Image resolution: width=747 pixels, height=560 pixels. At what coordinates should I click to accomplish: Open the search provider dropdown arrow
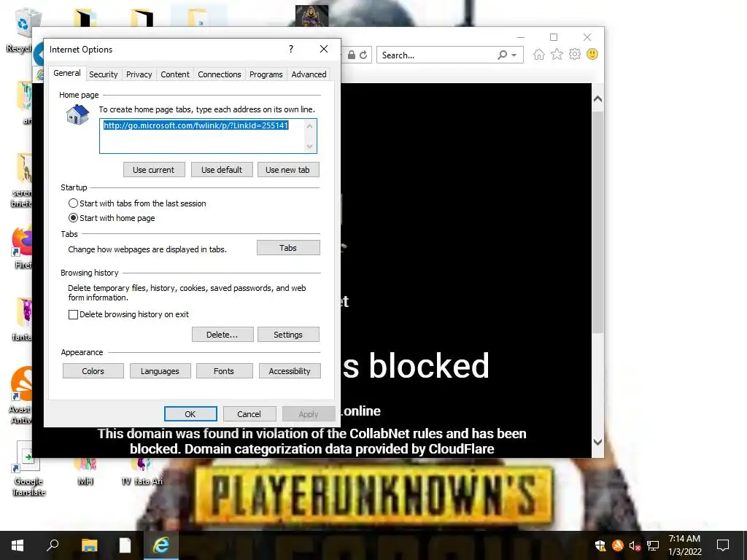pyautogui.click(x=514, y=55)
